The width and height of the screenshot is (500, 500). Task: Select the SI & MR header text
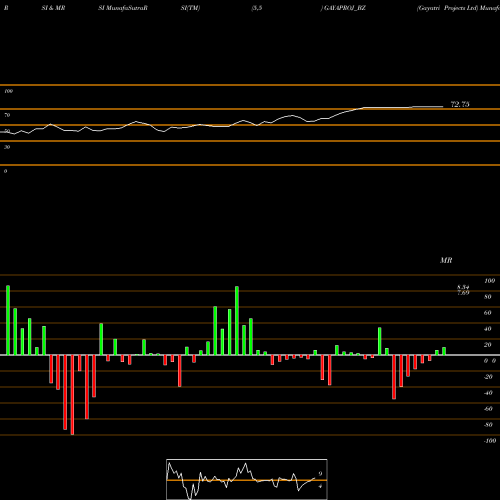pos(53,8)
